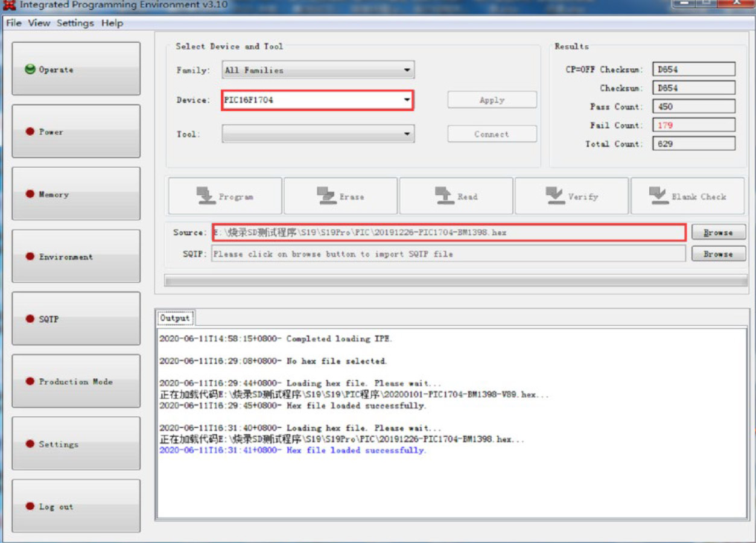Open the SQTP panel from the sidebar

click(x=75, y=319)
